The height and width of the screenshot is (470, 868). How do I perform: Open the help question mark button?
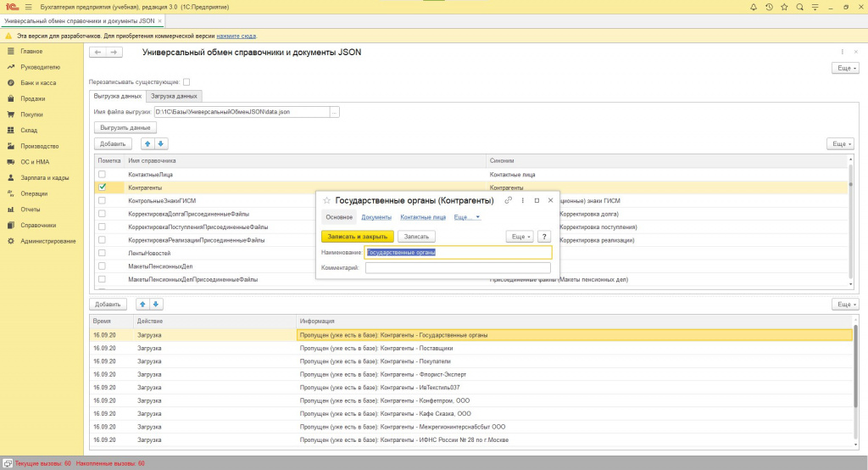pos(544,237)
